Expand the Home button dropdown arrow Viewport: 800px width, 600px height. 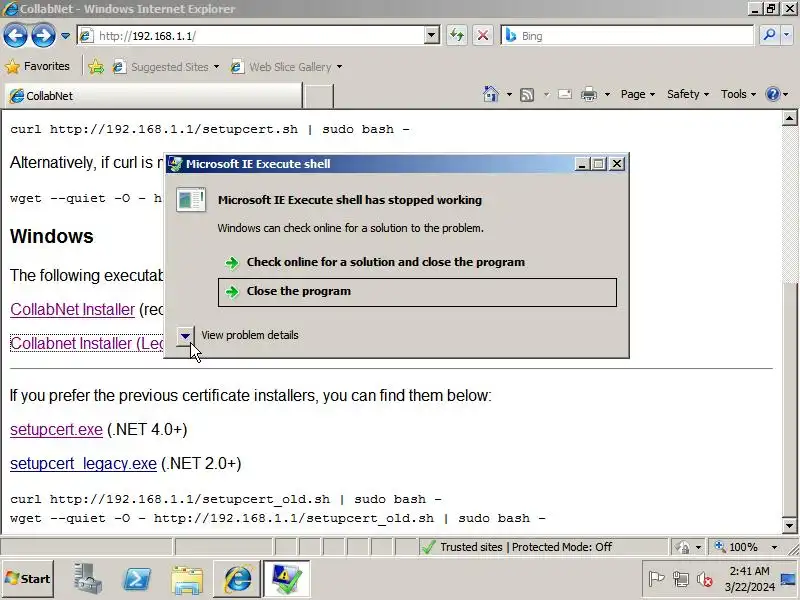coord(509,94)
